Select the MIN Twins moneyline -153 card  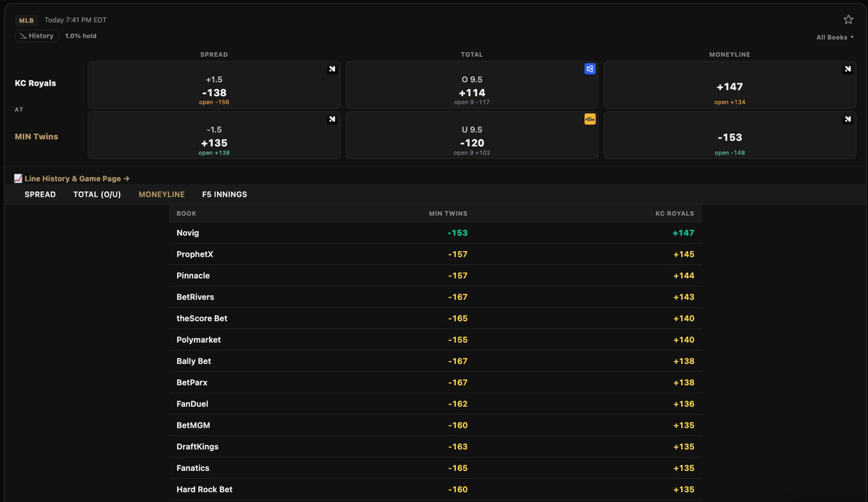tap(730, 135)
